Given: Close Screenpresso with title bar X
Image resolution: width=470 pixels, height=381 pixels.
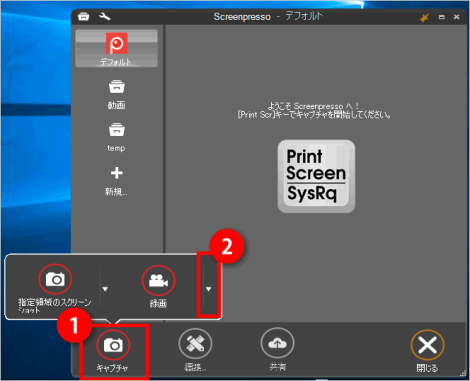Looking at the screenshot, I should pos(456,17).
